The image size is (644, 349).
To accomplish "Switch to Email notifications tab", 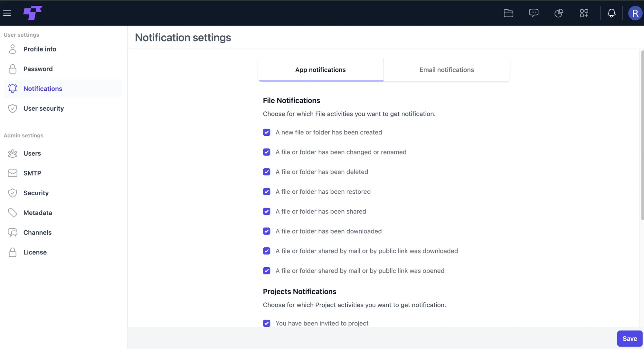I will pos(447,70).
